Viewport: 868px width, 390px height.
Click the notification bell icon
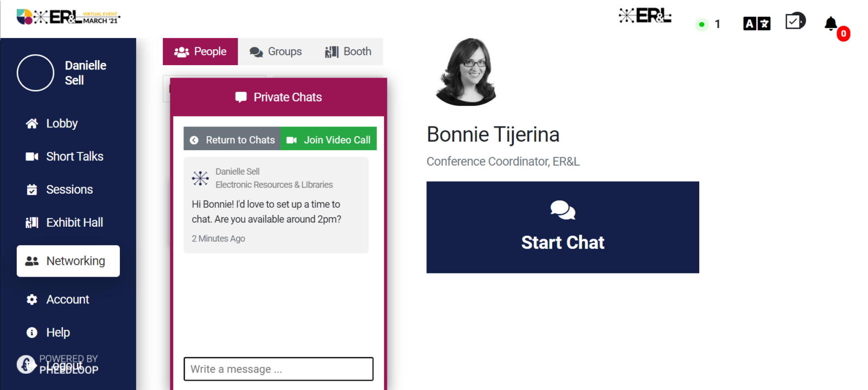click(x=831, y=24)
